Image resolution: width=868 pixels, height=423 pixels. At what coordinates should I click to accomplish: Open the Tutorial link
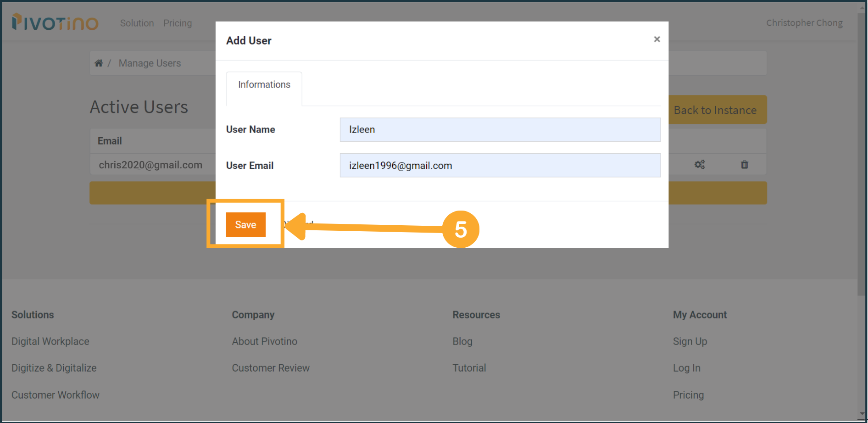469,368
